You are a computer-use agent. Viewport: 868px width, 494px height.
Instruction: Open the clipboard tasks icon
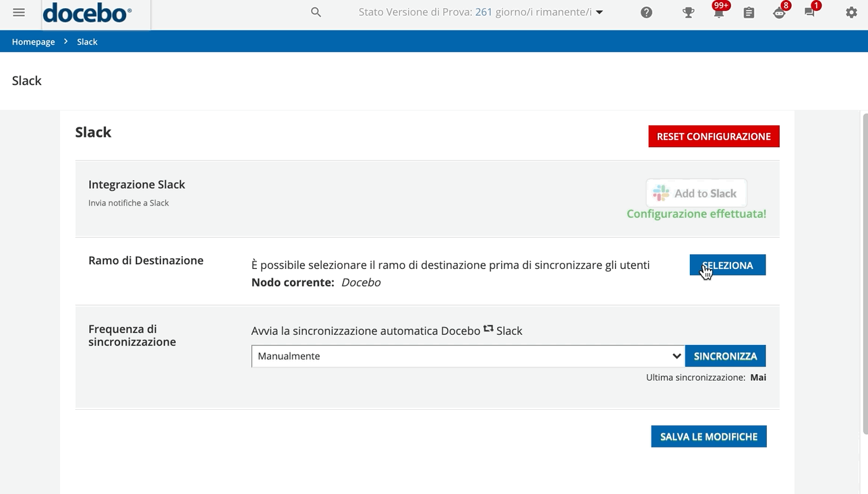749,13
